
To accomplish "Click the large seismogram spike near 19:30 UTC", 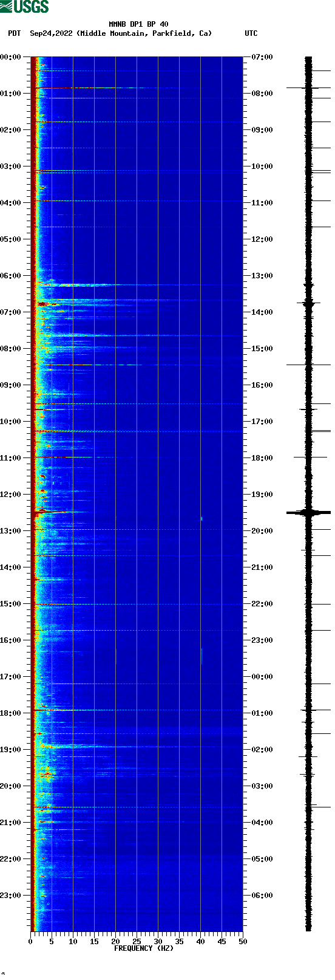I will coord(309,513).
